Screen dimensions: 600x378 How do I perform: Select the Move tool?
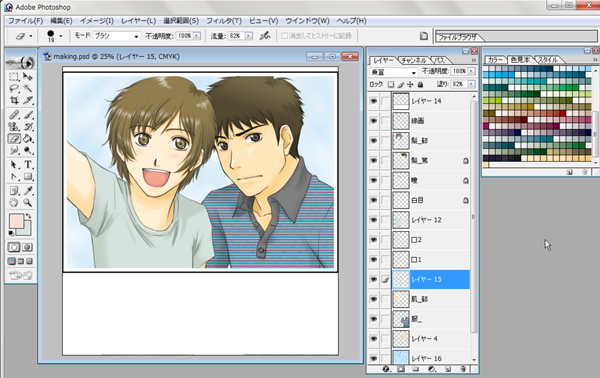28,77
